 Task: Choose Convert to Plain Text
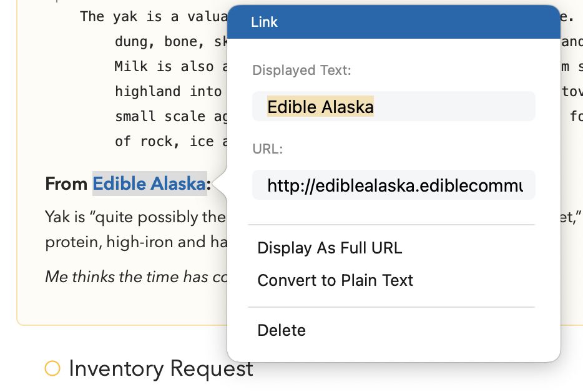coord(335,280)
